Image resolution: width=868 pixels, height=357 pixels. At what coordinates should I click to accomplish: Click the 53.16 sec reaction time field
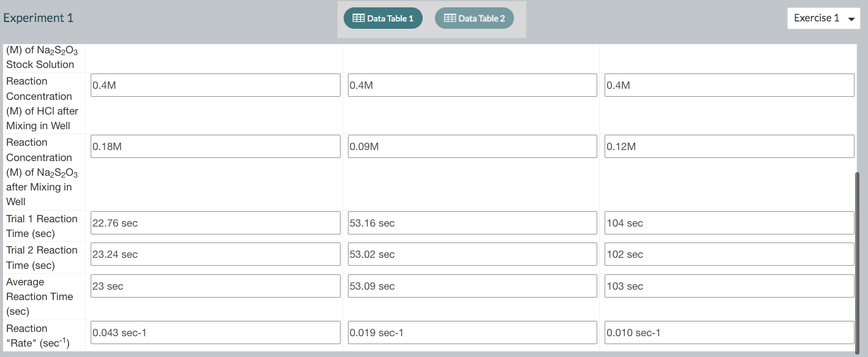tap(472, 223)
